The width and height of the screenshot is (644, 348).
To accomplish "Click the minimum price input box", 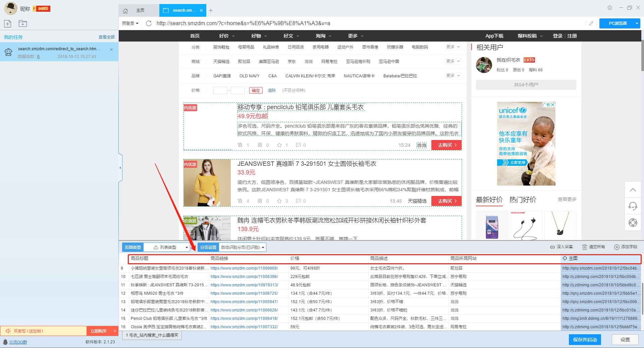I will (x=220, y=90).
